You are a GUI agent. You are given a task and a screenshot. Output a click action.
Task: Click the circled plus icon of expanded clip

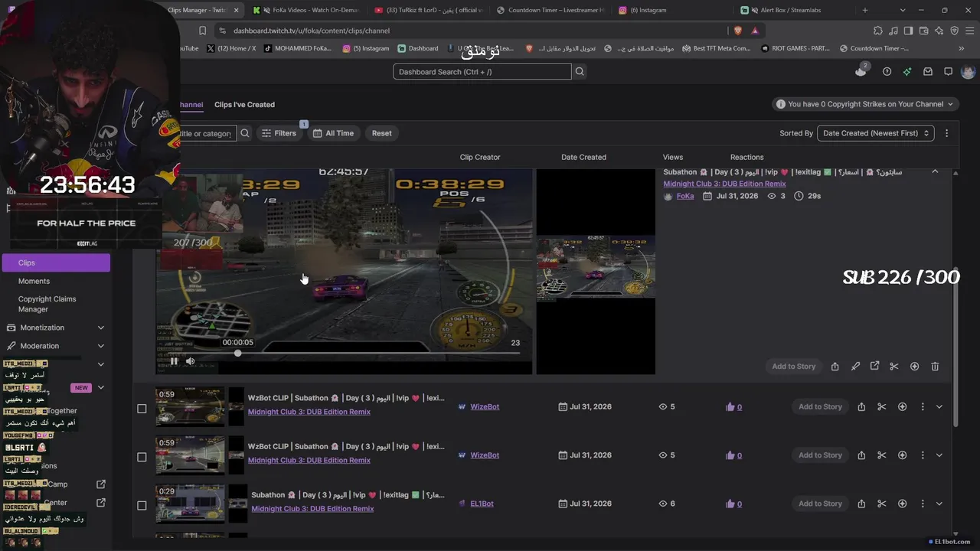click(914, 367)
